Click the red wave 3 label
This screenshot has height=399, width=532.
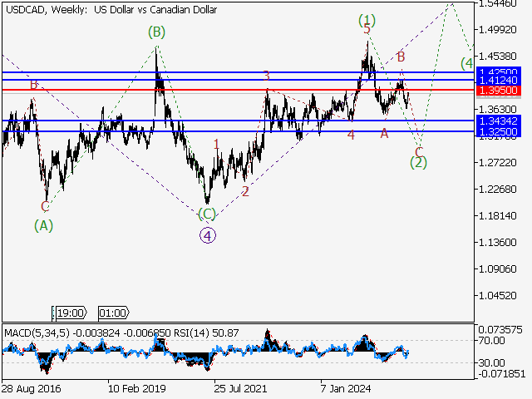[x=266, y=76]
